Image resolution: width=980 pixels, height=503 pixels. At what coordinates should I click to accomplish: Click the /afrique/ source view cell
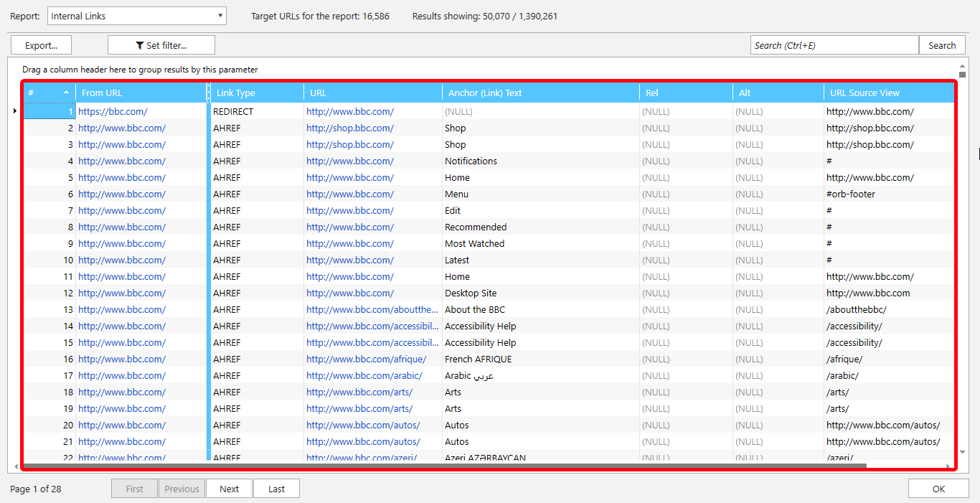[889, 359]
